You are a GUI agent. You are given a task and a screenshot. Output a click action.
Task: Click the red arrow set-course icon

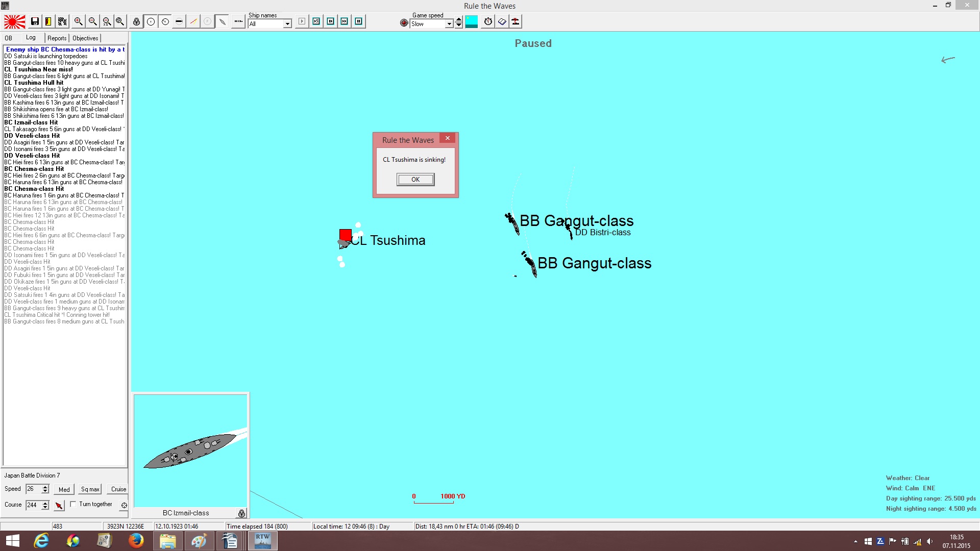pos(59,505)
